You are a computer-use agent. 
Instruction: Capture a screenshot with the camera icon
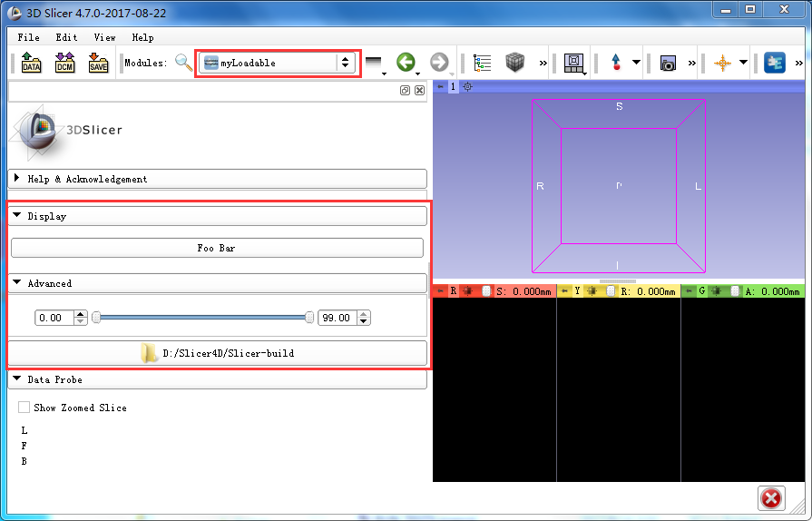(x=668, y=64)
